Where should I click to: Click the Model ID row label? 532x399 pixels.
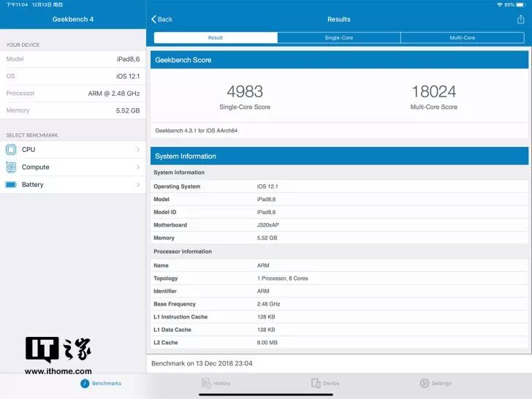(165, 212)
